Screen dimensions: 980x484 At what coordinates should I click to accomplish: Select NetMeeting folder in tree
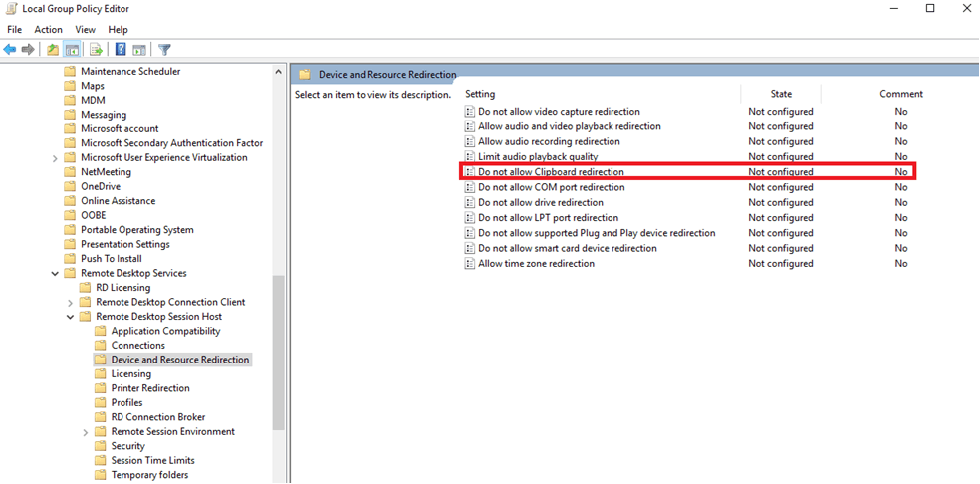pyautogui.click(x=107, y=172)
